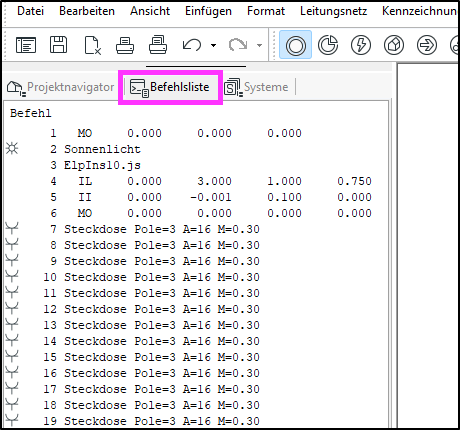Select row 2 Sonnenlicht
Viewport: 460px width, 430px height.
coord(197,149)
